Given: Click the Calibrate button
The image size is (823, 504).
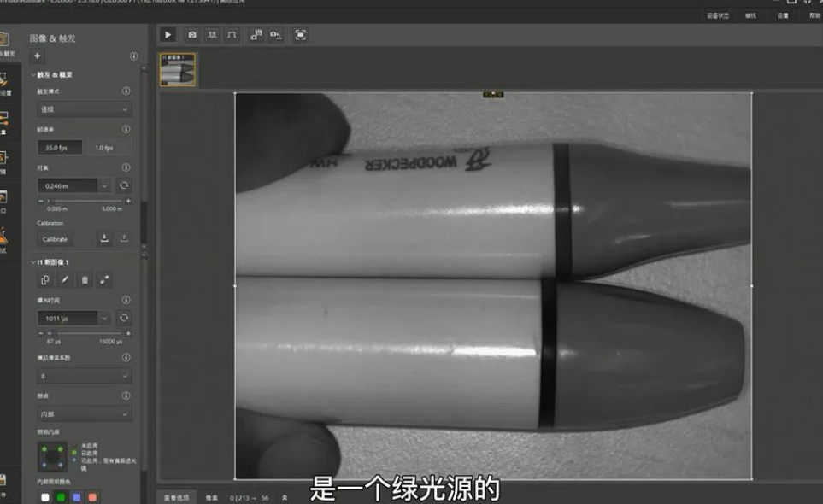Looking at the screenshot, I should 55,239.
